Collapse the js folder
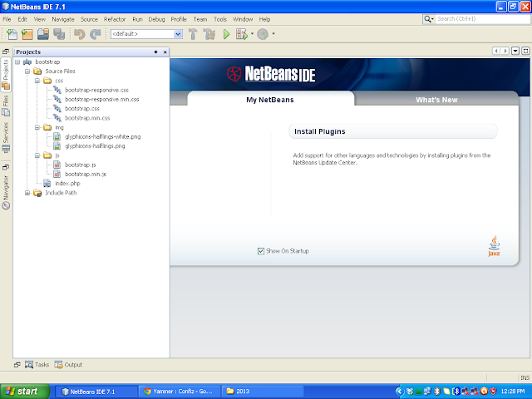The height and width of the screenshot is (399, 532). [37, 155]
